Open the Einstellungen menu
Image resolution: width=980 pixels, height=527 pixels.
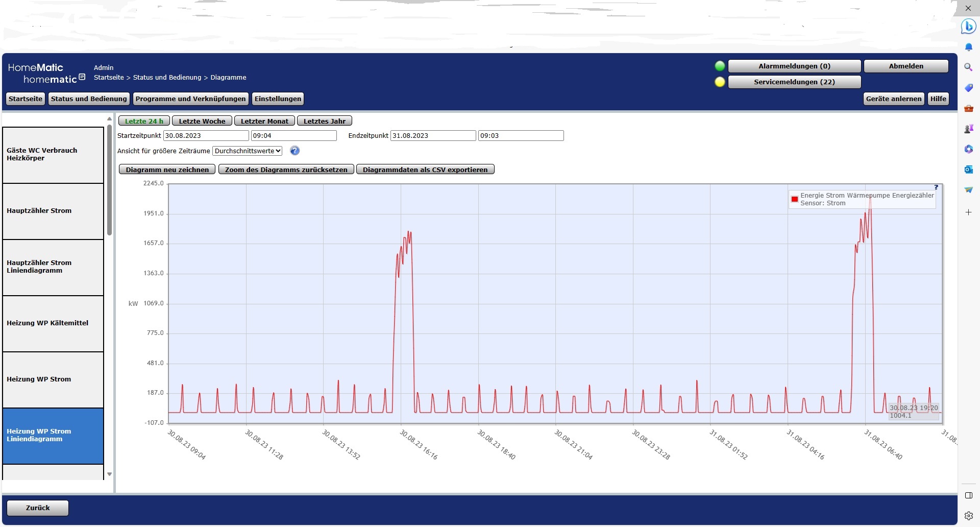(278, 99)
